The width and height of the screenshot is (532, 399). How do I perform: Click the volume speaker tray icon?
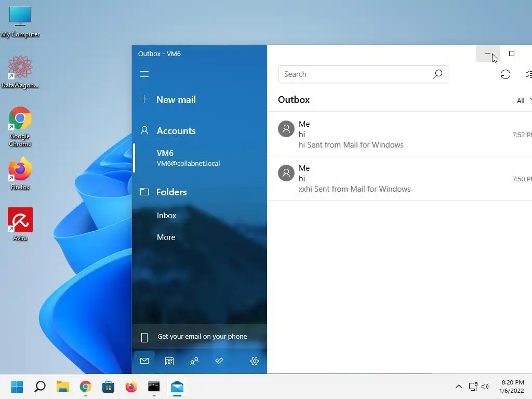pos(485,387)
